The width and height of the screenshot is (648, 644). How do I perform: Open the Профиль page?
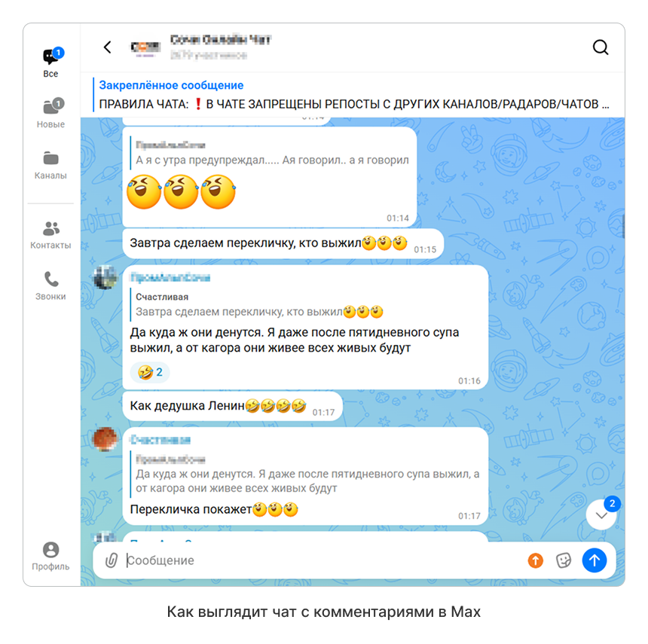pyautogui.click(x=50, y=556)
